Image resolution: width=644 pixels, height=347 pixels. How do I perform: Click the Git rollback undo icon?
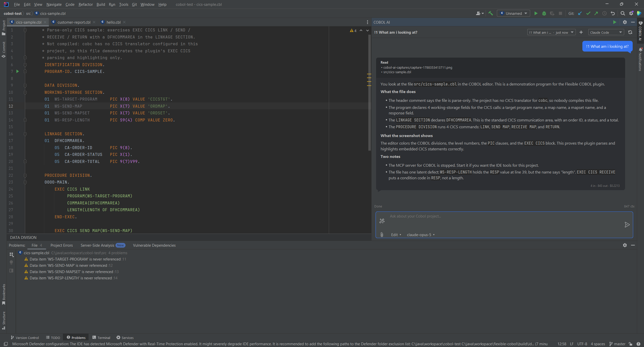613,13
